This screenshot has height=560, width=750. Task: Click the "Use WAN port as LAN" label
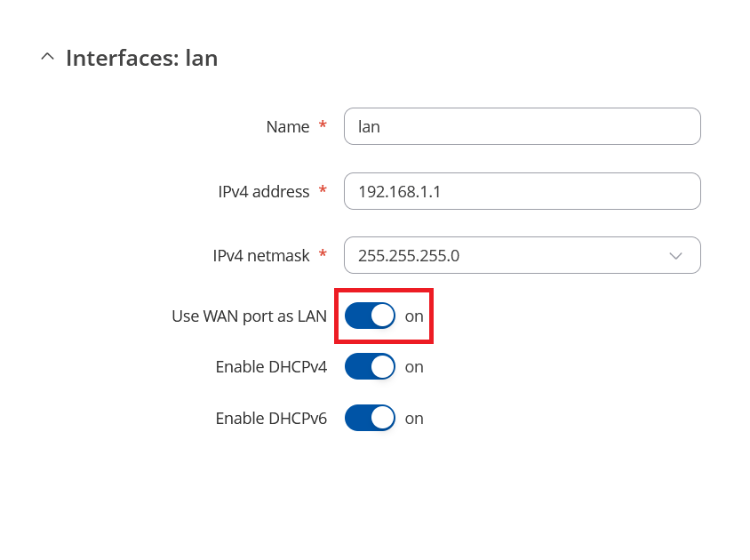[x=249, y=316]
